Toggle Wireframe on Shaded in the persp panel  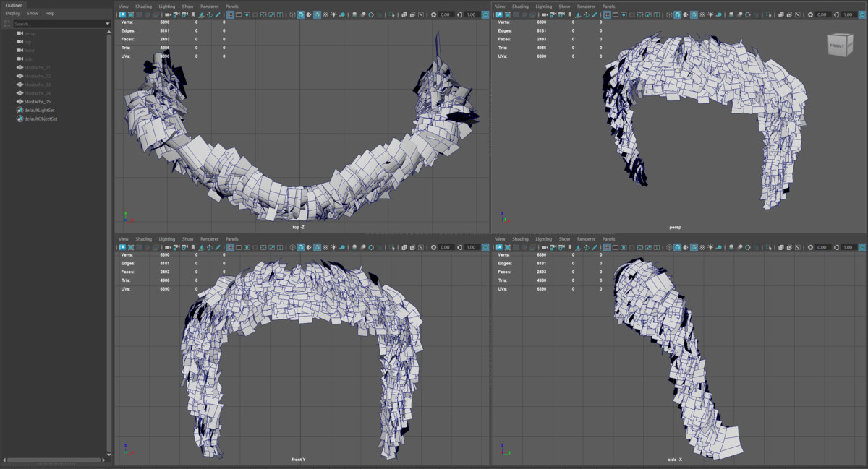click(694, 14)
